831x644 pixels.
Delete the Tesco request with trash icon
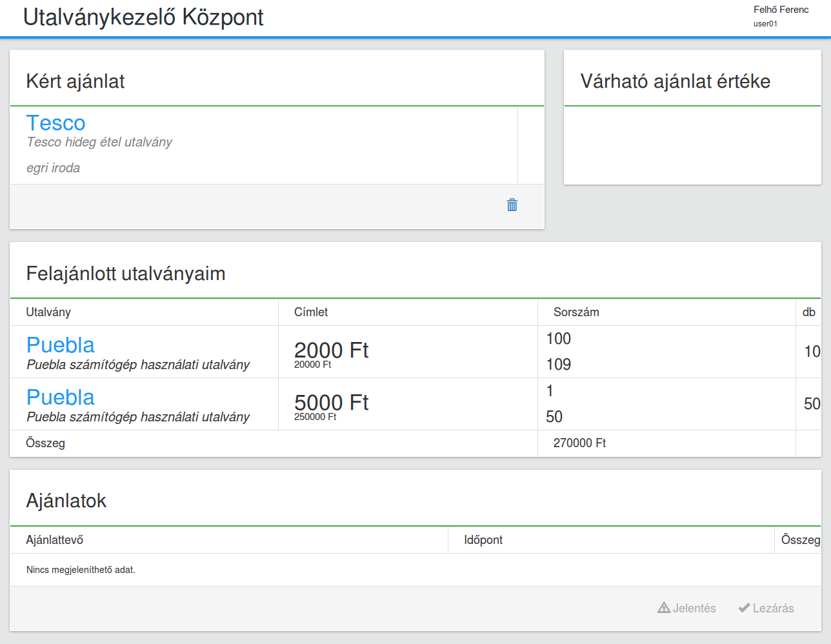[512, 205]
